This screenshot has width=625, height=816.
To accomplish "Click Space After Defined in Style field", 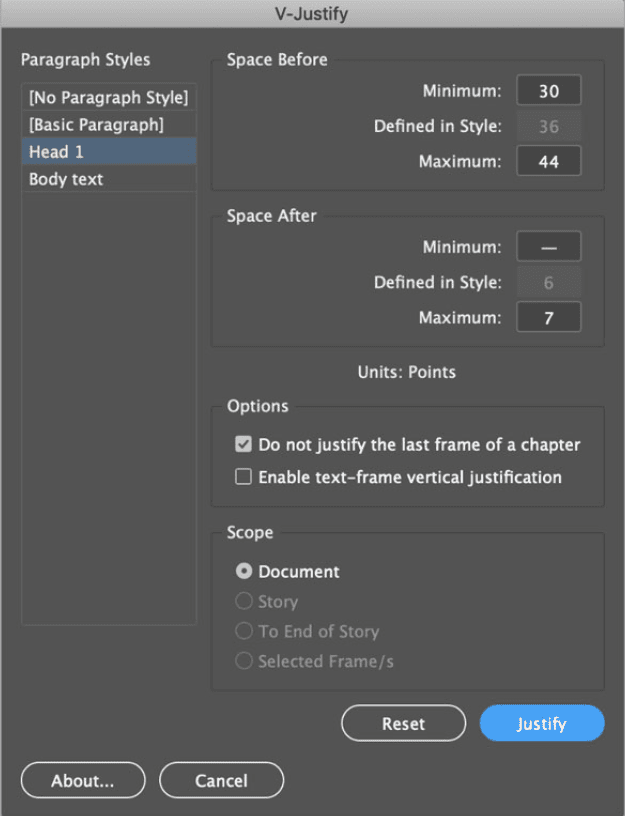I will point(549,282).
